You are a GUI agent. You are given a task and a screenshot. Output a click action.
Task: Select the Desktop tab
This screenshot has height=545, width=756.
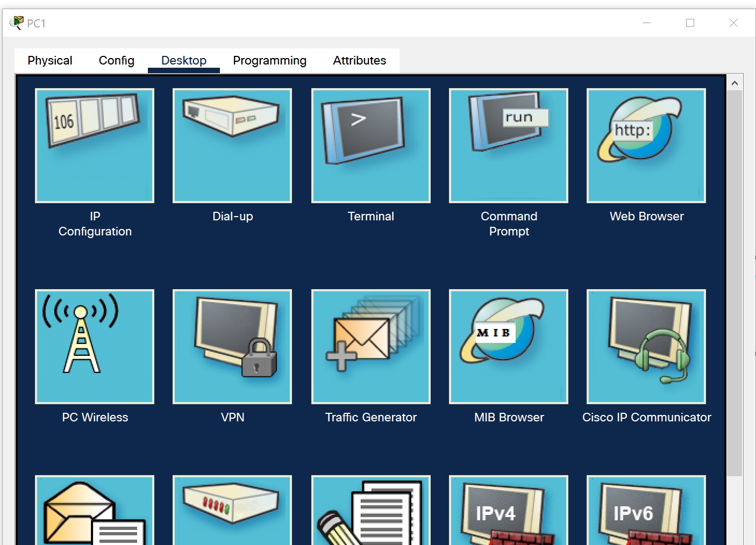click(184, 61)
